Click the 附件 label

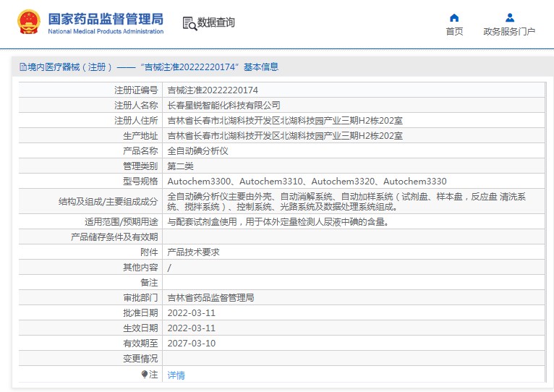tap(149, 252)
